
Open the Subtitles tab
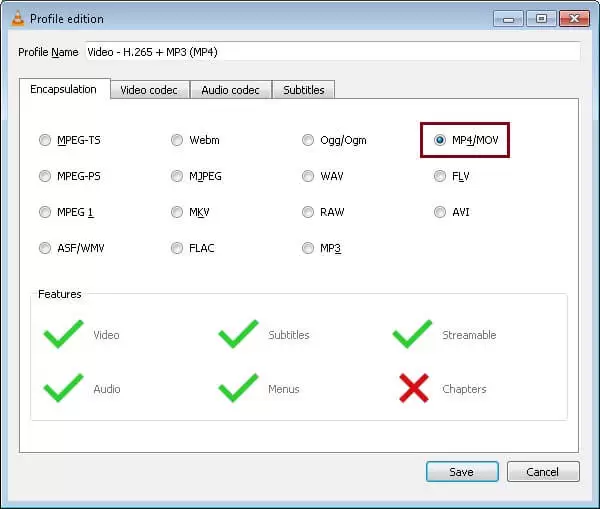(x=304, y=90)
